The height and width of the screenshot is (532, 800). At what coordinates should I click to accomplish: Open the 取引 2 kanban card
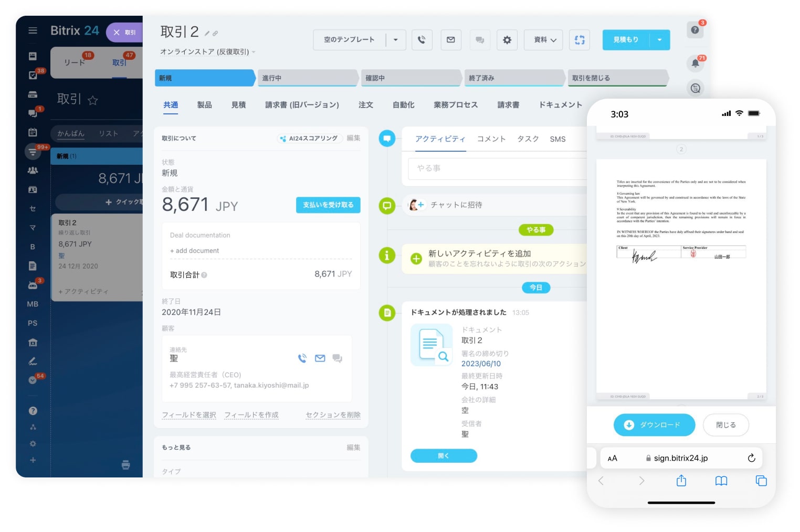point(97,257)
